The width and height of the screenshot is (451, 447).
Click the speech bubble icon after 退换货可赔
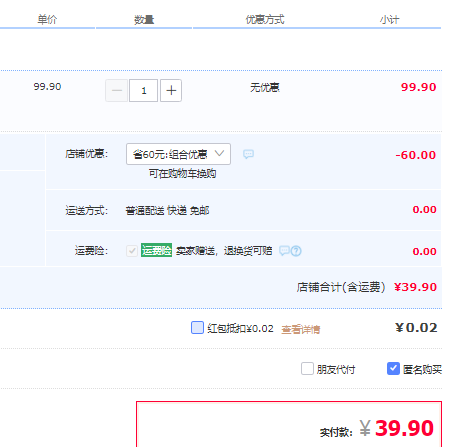coord(284,251)
